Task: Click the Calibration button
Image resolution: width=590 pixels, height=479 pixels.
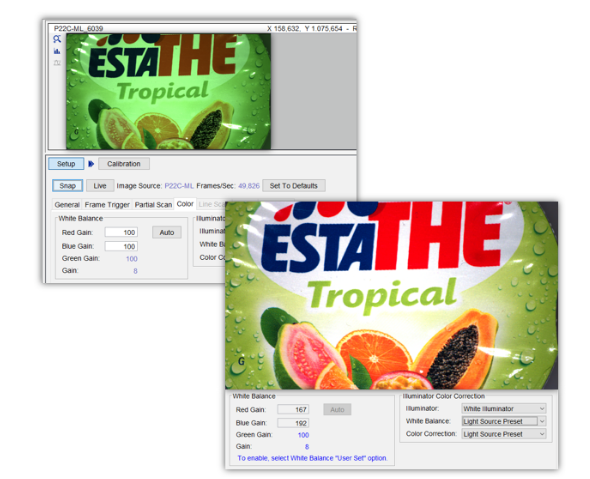Action: coord(124,164)
